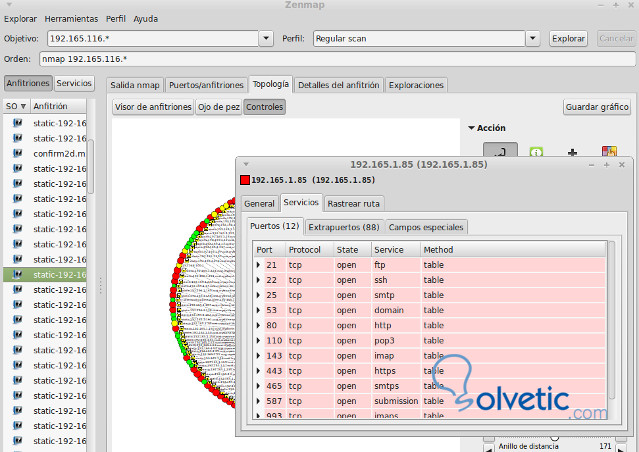639x452 pixels.
Task: Expand port 22 ssh row
Action: (258, 280)
